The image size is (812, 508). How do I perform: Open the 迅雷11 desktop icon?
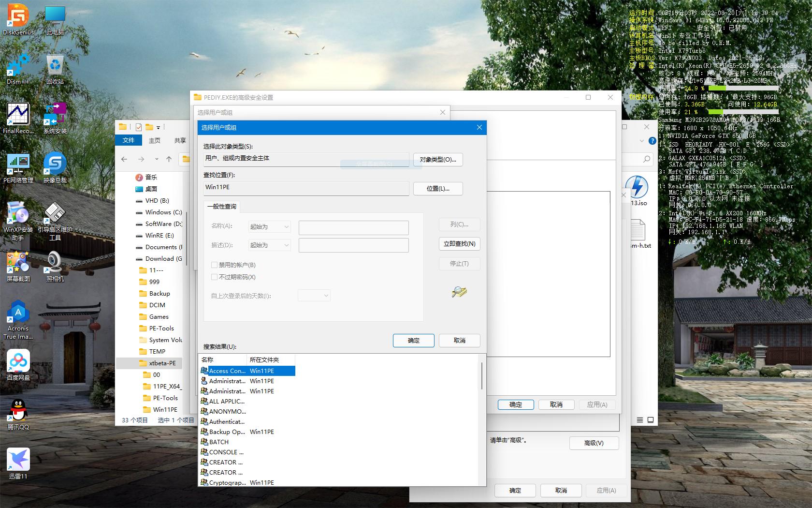point(18,463)
